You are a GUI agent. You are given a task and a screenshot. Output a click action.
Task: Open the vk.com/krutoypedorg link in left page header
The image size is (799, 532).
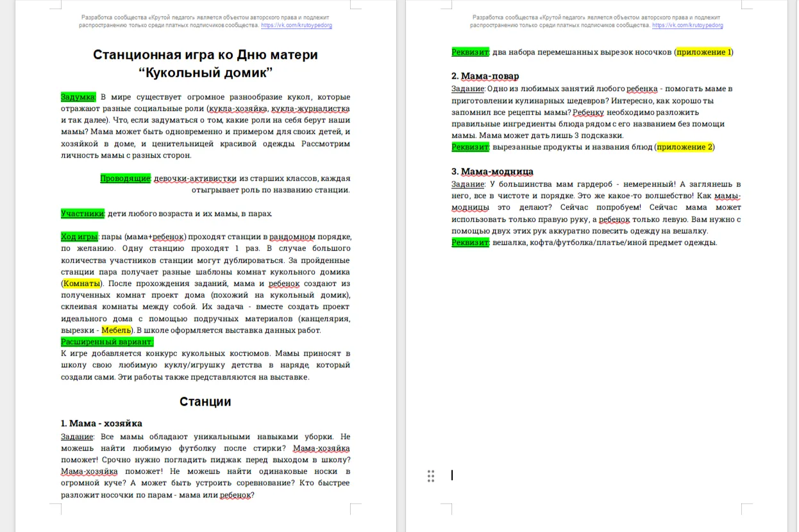pyautogui.click(x=296, y=26)
